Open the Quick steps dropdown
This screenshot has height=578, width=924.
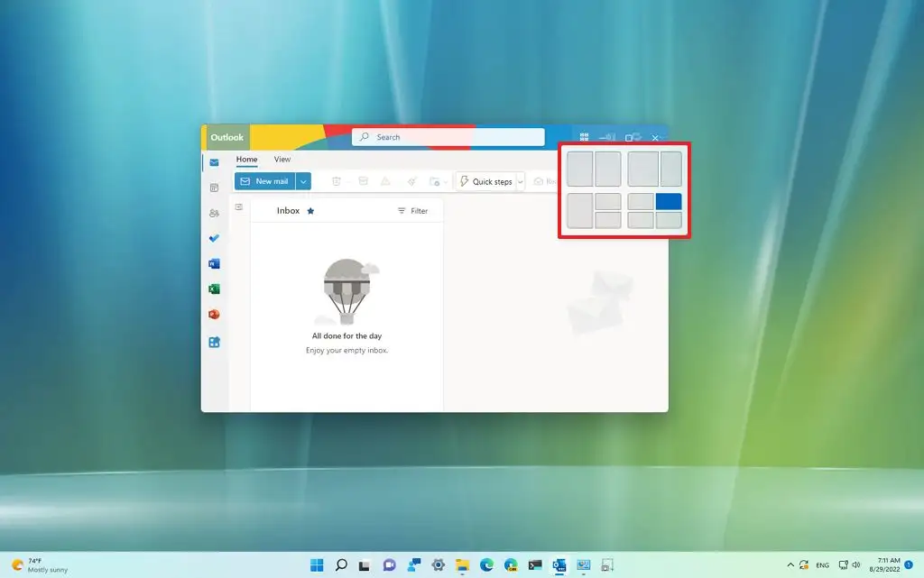click(521, 181)
